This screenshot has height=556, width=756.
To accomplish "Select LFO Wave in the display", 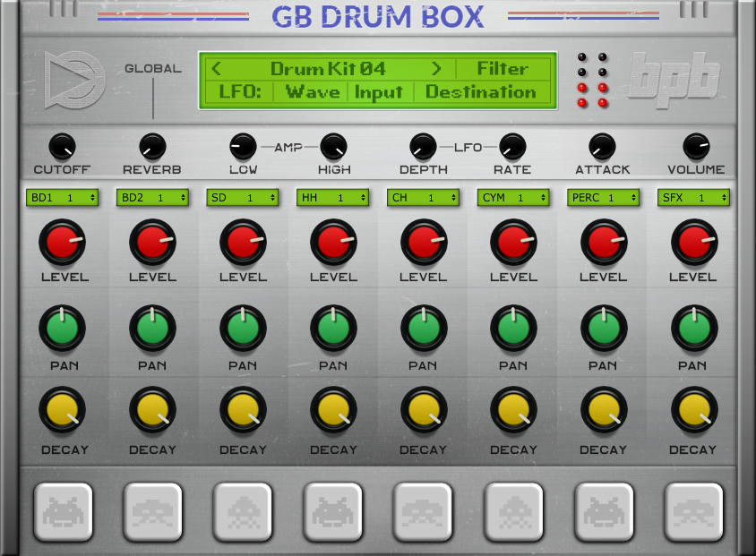I will 313,91.
